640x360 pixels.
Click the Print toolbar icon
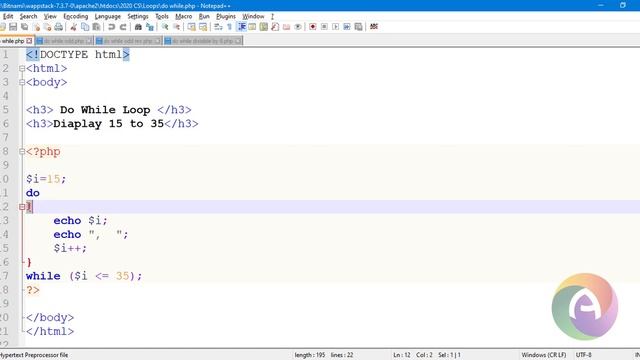[x=59, y=27]
